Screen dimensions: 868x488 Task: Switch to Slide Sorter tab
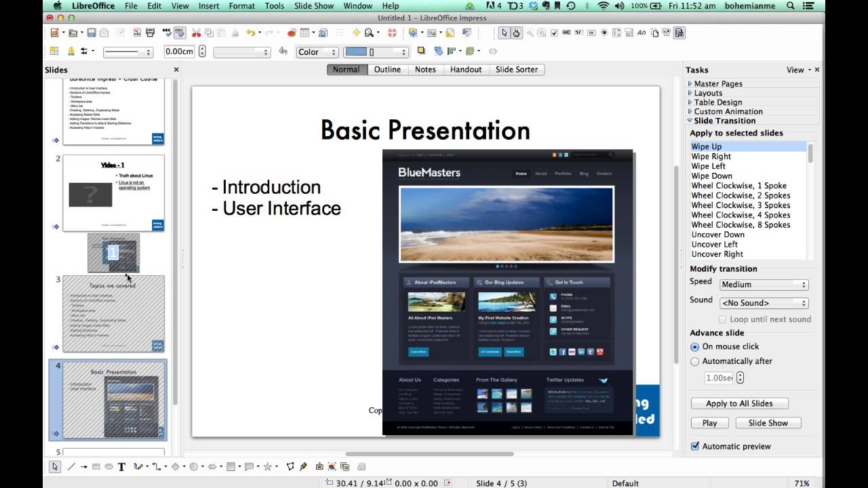point(517,69)
